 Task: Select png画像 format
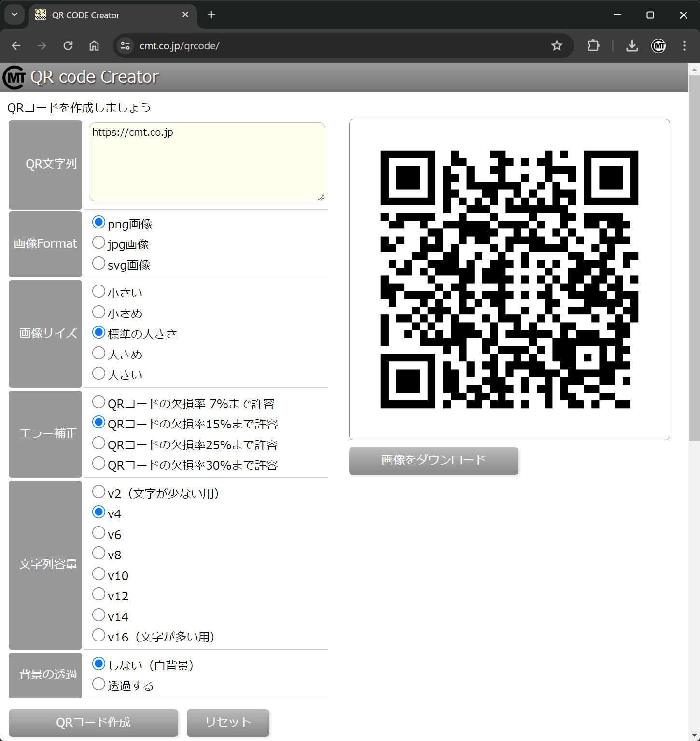click(98, 222)
